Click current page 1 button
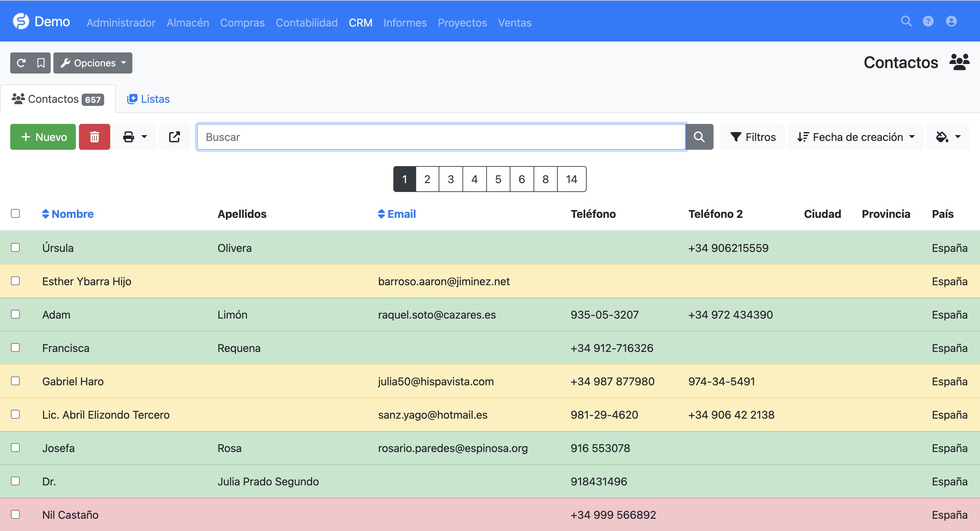 (x=405, y=179)
